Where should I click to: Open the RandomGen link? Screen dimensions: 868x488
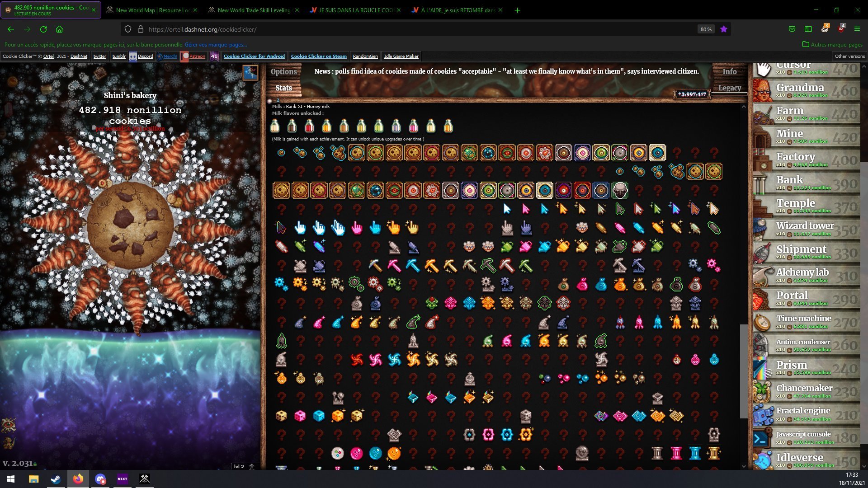coord(365,56)
